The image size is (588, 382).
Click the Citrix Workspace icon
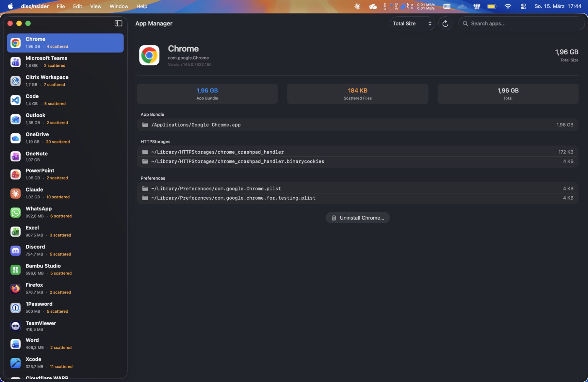[15, 81]
